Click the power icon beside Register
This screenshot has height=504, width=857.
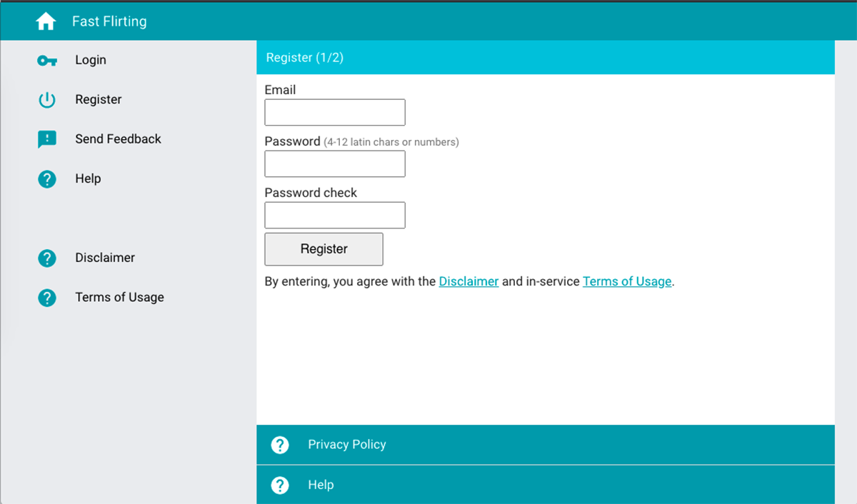46,100
